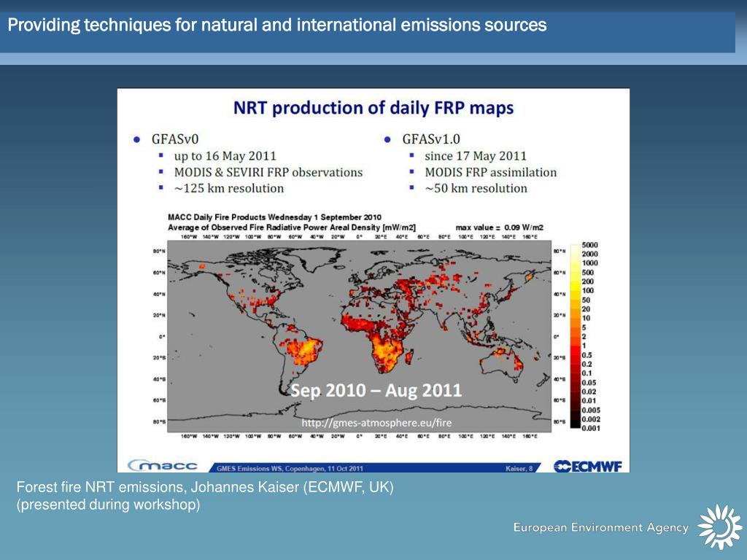
Task: Click the '0.001' legend value
Action: click(x=591, y=428)
